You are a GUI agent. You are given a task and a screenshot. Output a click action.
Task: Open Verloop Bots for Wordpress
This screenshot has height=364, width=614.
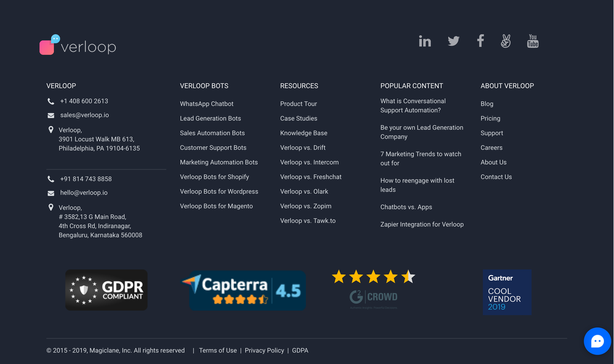point(219,192)
